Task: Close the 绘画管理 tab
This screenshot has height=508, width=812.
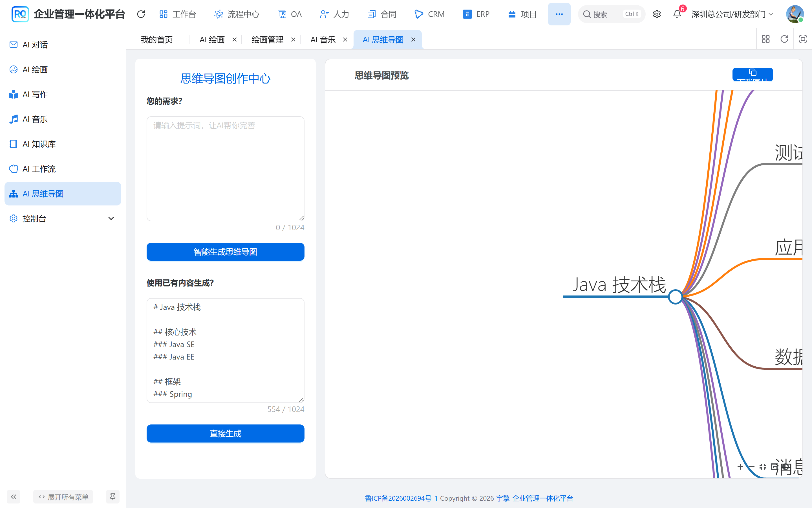Action: point(293,40)
